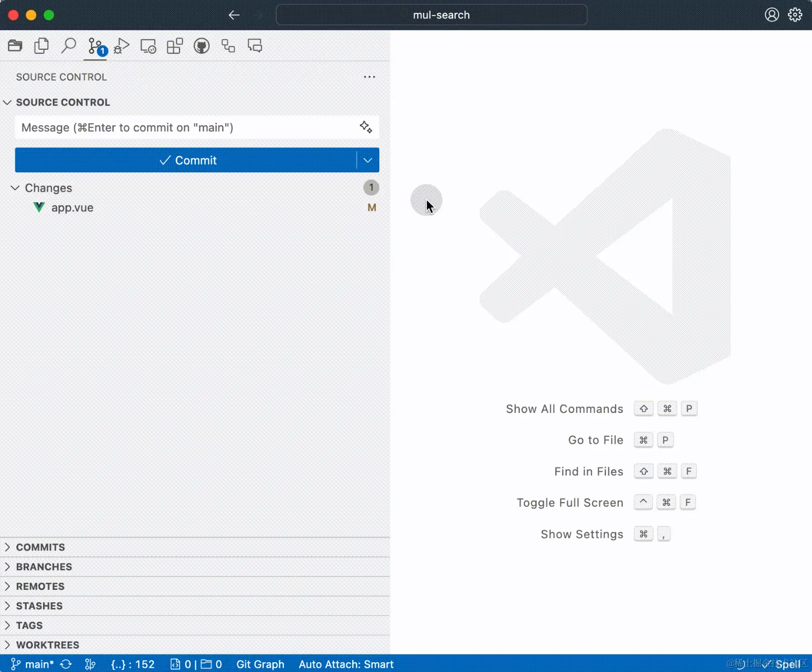The width and height of the screenshot is (812, 672).
Task: Click the Find in Files label
Action: 588,471
